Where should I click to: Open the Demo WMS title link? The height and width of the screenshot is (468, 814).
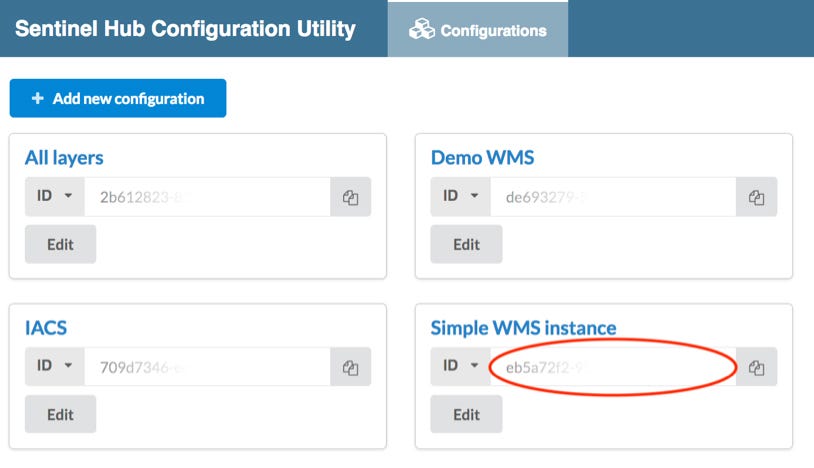coord(482,157)
